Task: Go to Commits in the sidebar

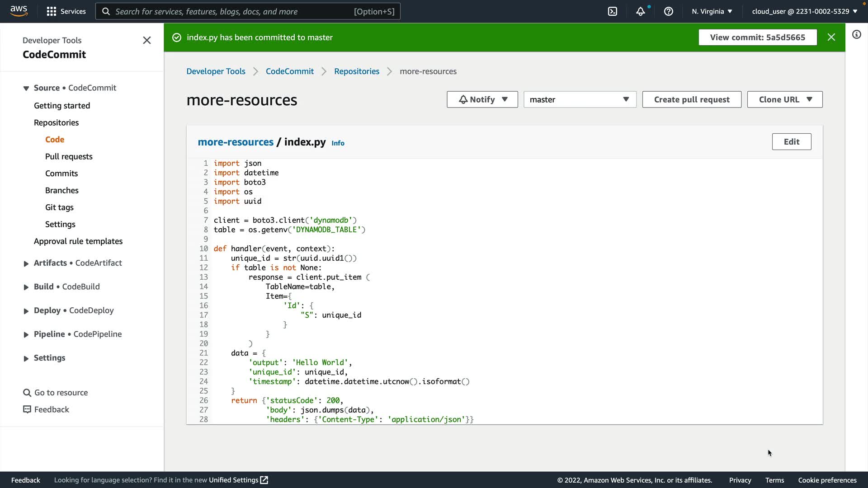Action: (61, 174)
